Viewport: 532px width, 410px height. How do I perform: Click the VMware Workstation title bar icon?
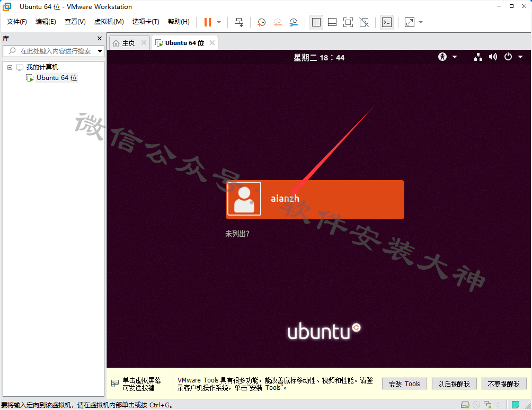tap(7, 6)
